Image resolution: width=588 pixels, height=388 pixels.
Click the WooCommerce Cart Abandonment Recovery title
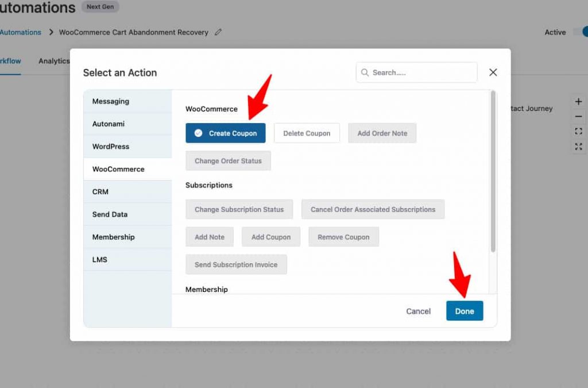coord(133,32)
